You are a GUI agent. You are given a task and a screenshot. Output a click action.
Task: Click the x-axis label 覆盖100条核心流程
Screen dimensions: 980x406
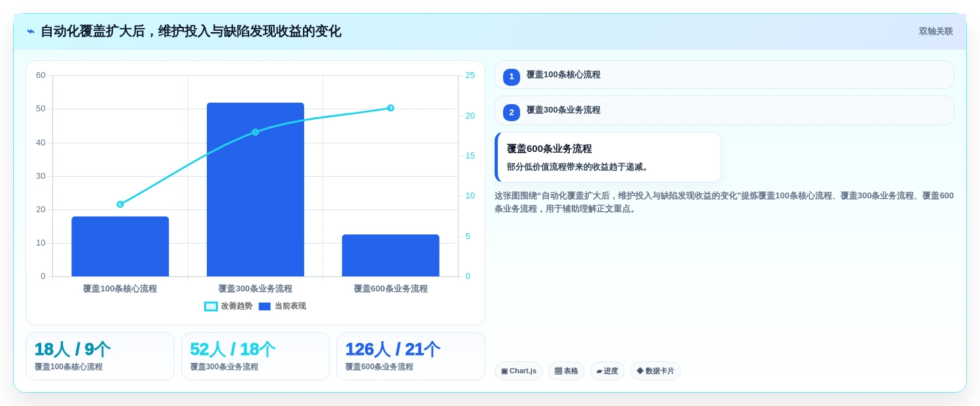point(120,289)
